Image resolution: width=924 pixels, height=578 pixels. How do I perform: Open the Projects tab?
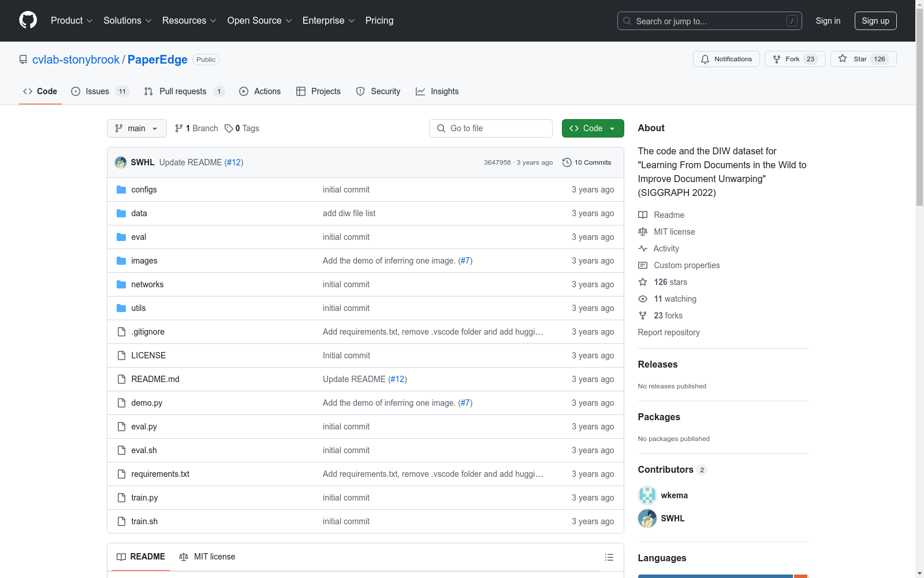pyautogui.click(x=318, y=91)
